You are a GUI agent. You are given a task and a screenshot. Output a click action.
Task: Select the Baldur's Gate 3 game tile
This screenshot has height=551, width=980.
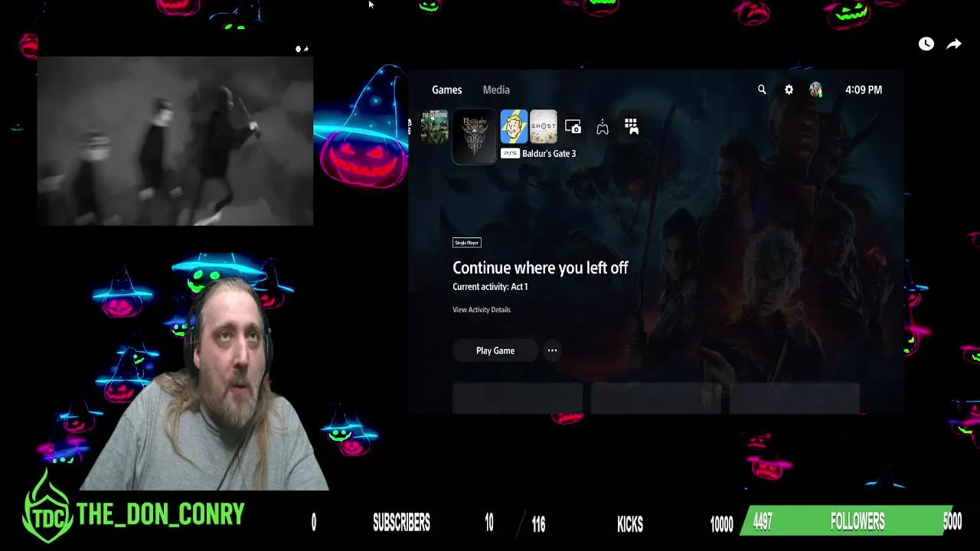pos(474,136)
